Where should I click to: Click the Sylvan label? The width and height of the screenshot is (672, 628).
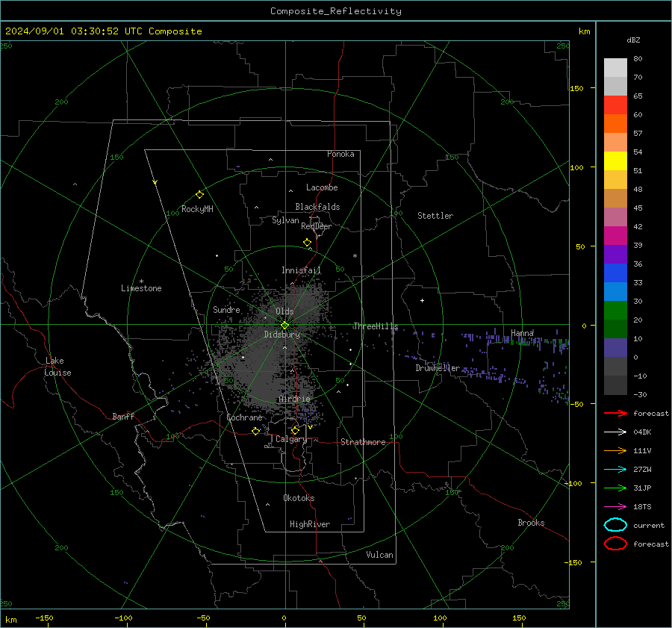coord(285,220)
